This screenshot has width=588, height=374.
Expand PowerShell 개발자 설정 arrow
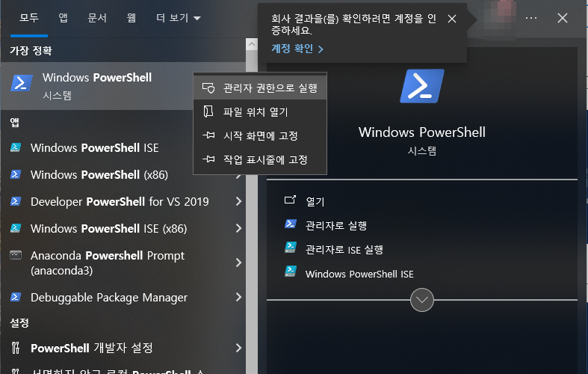(x=238, y=348)
